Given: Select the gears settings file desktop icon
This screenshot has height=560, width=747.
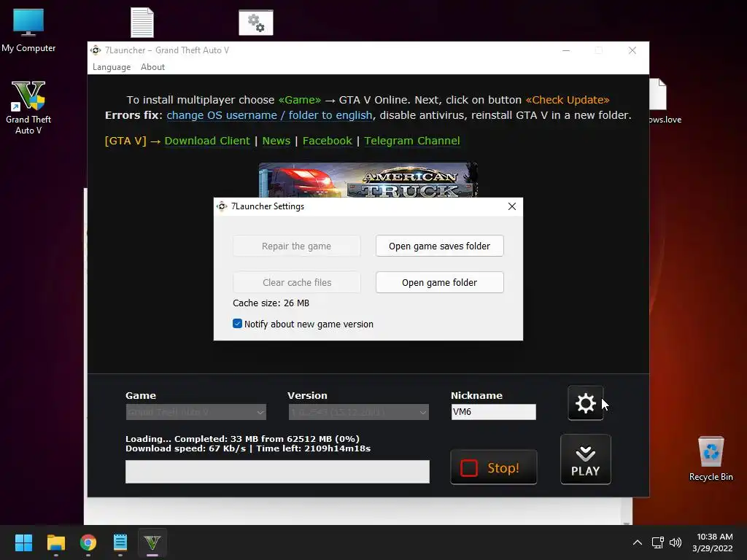Looking at the screenshot, I should (x=256, y=23).
